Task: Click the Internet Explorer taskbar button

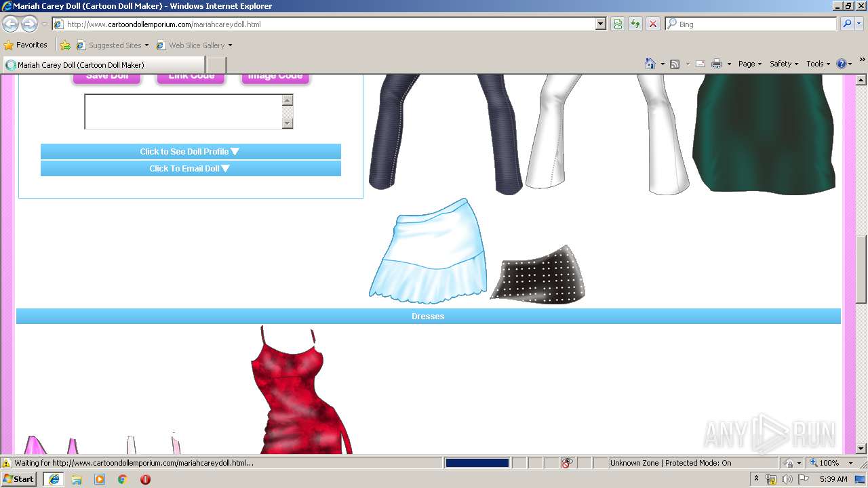Action: tap(54, 479)
